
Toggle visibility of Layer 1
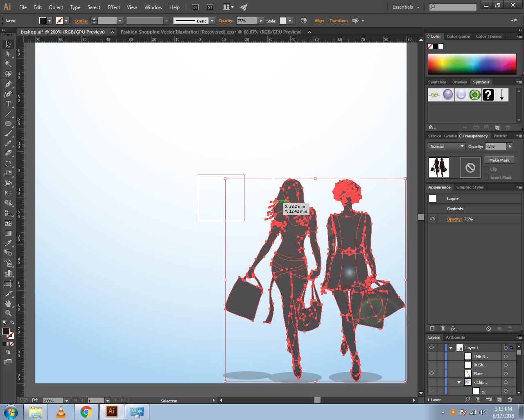pos(431,348)
